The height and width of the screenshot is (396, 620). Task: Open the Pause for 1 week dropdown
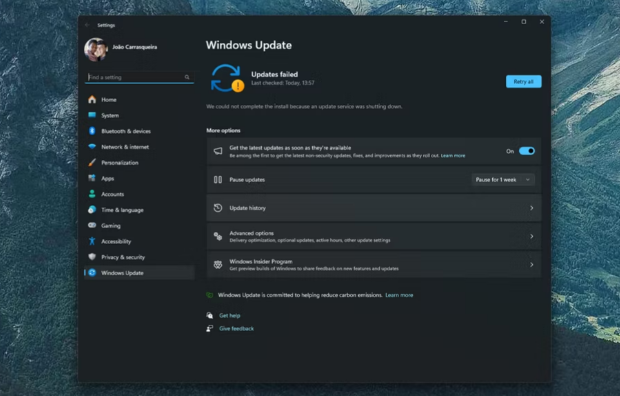click(503, 180)
